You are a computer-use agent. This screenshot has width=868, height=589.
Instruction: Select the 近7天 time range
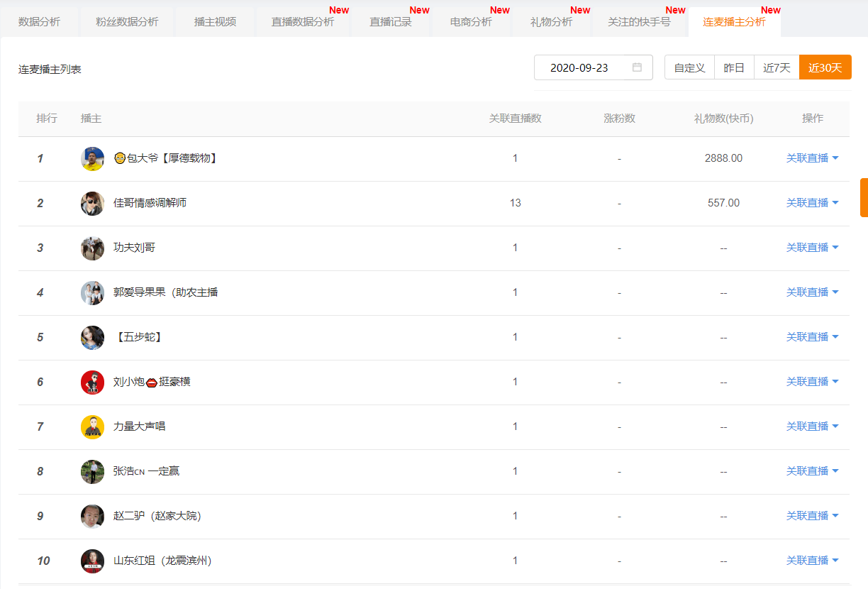pyautogui.click(x=777, y=67)
